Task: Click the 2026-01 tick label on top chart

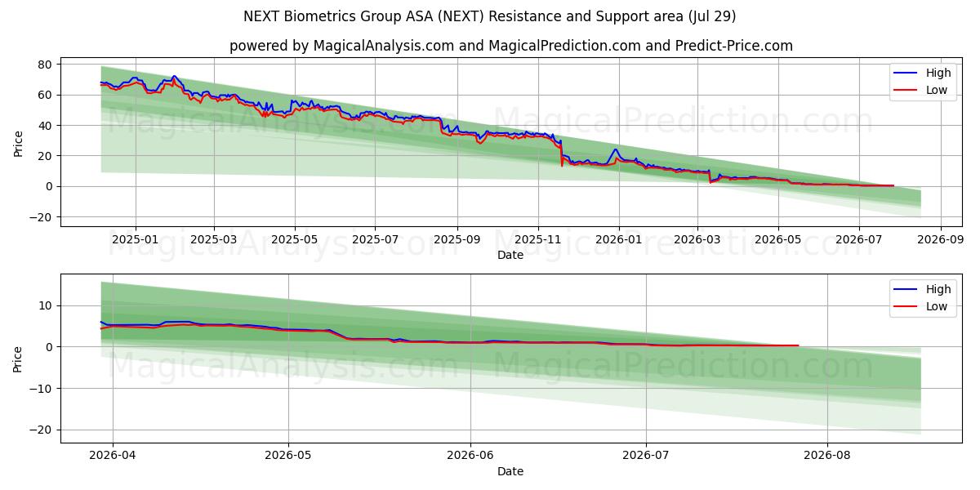Action: (618, 239)
